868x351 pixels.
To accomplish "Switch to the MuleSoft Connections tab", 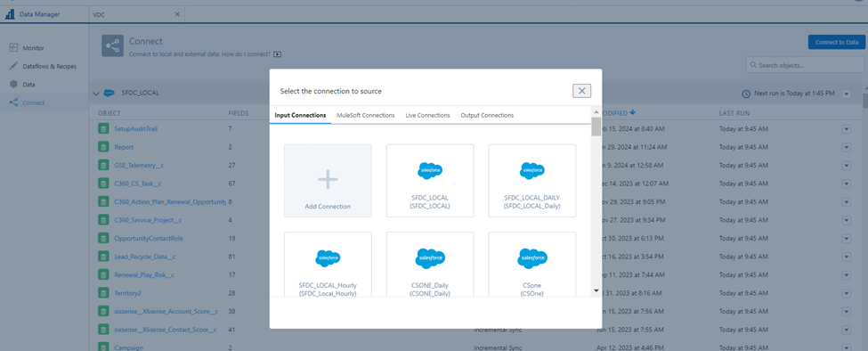I will (365, 115).
